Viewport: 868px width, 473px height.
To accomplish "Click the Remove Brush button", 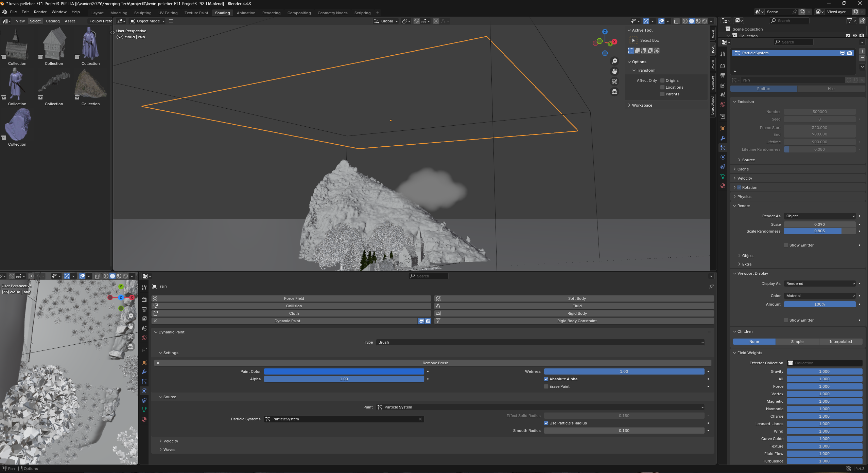I will [435, 363].
